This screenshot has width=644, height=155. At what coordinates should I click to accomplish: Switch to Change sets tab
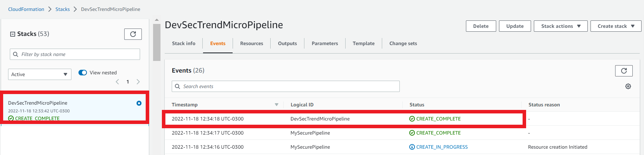point(403,43)
